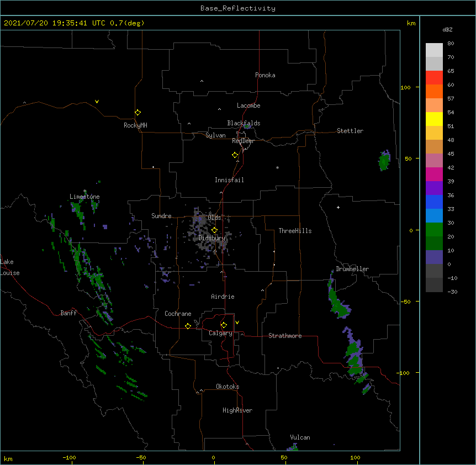
Task: Click the Blackfalds city label
Action: click(x=244, y=123)
